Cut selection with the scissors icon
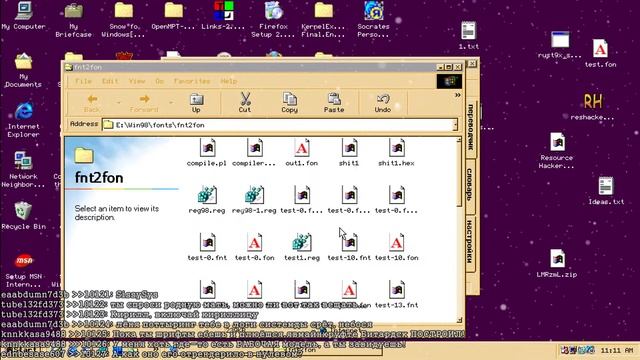This screenshot has height=360, width=640. (x=245, y=102)
